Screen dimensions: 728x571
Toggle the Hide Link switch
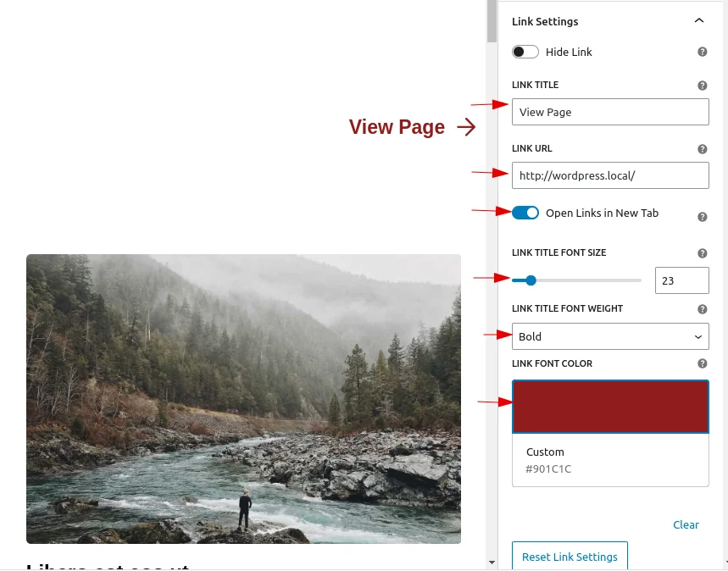click(x=525, y=52)
